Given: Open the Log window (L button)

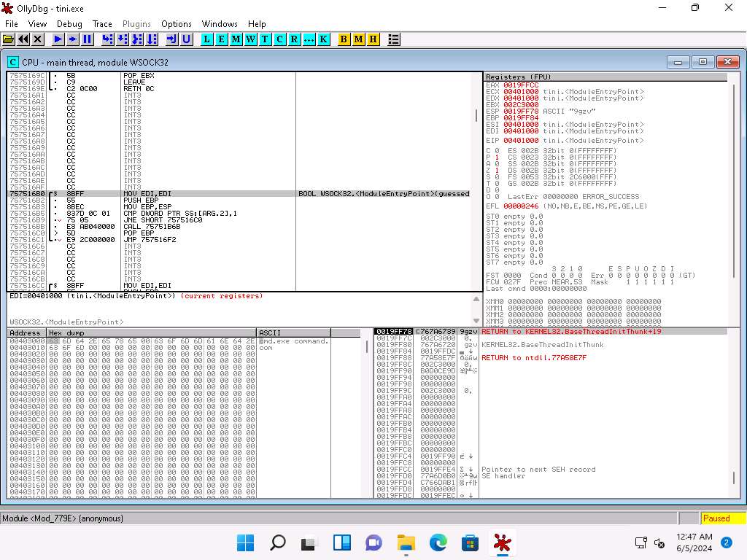Looking at the screenshot, I should [x=207, y=39].
